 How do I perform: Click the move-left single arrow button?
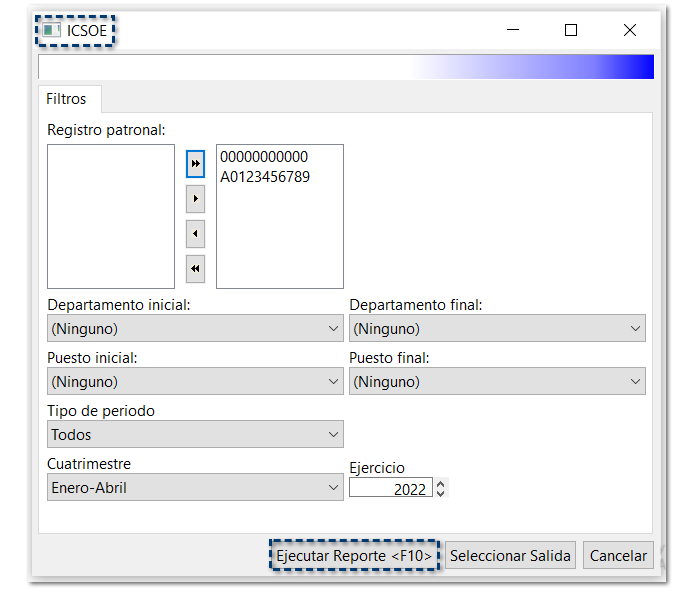tap(196, 234)
